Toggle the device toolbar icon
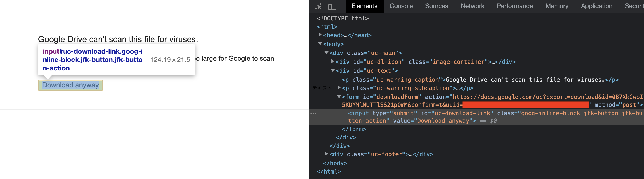Image resolution: width=644 pixels, height=179 pixels. tap(332, 6)
